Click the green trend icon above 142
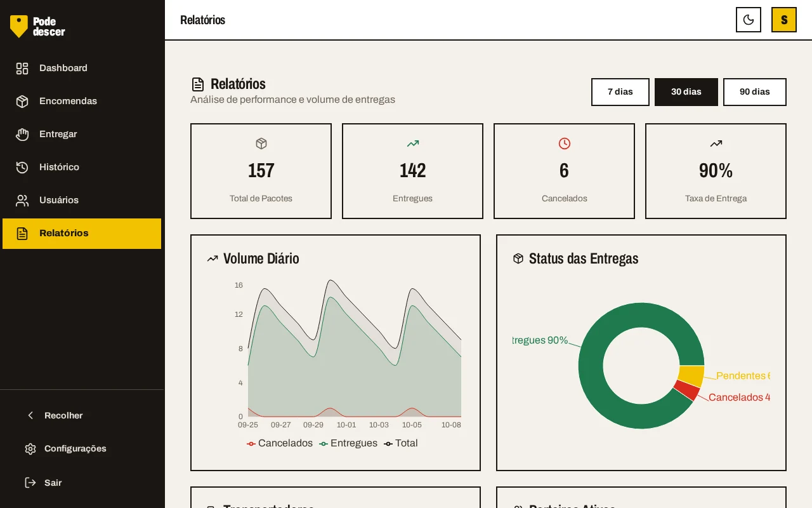Viewport: 812px width, 508px height. tap(413, 144)
